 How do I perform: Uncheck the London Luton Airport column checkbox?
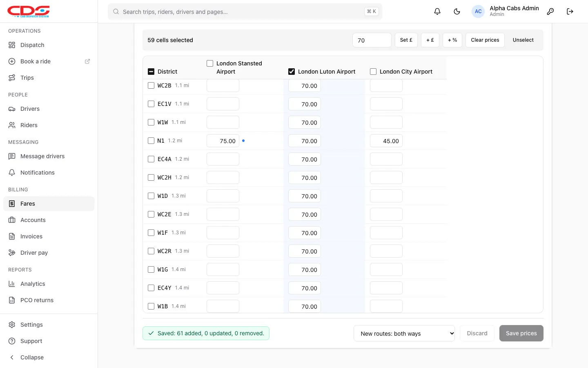tap(292, 72)
